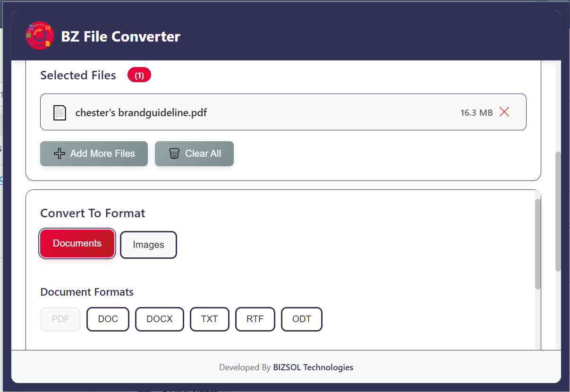Screen dimensions: 570x392
Task: Pick TXT as the conversion format
Action: click(x=209, y=319)
